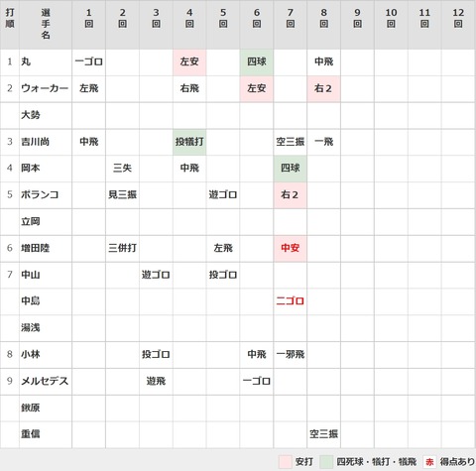Click the red 赤 legend marker
Screen dimensions: 476x471
(x=429, y=461)
